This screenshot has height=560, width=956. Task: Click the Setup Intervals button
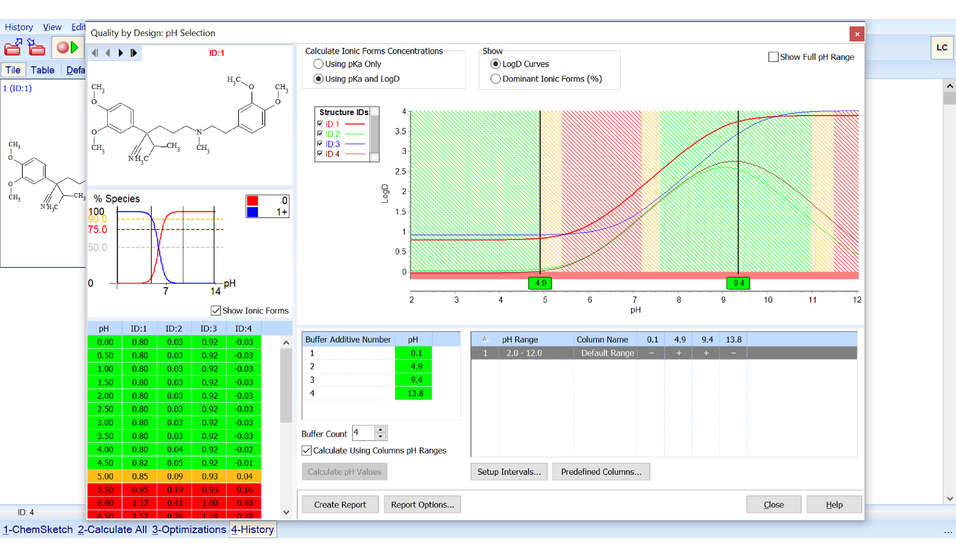click(509, 472)
